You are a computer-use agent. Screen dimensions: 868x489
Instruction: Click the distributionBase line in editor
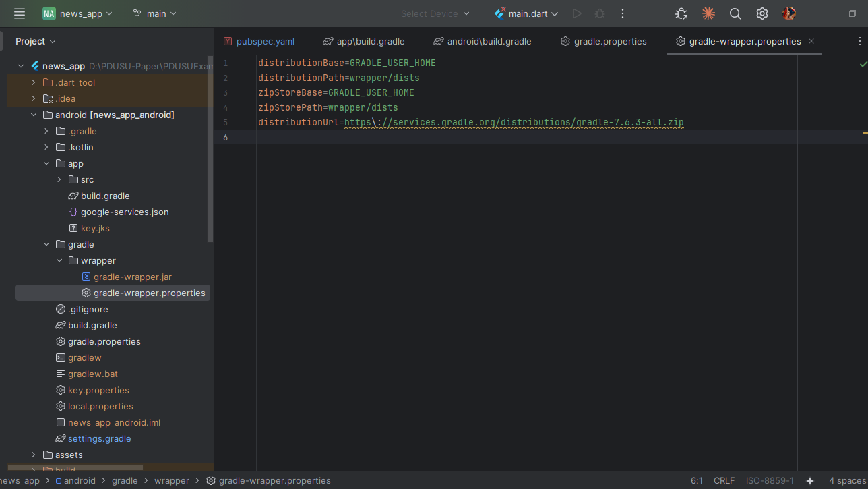click(347, 63)
